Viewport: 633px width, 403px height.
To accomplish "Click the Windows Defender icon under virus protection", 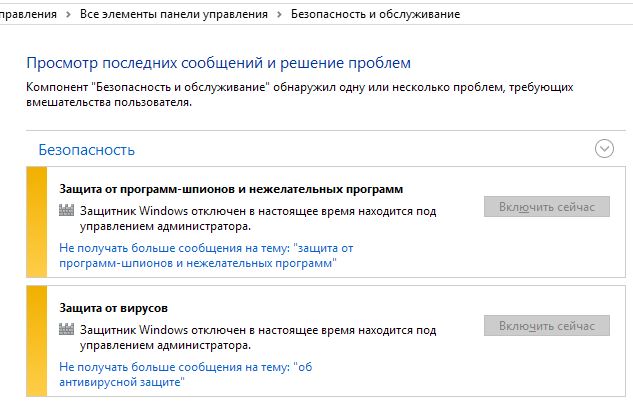I will pyautogui.click(x=68, y=329).
